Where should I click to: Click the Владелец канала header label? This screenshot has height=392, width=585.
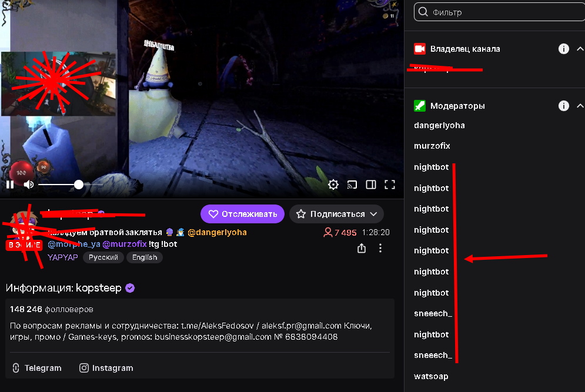click(x=465, y=49)
